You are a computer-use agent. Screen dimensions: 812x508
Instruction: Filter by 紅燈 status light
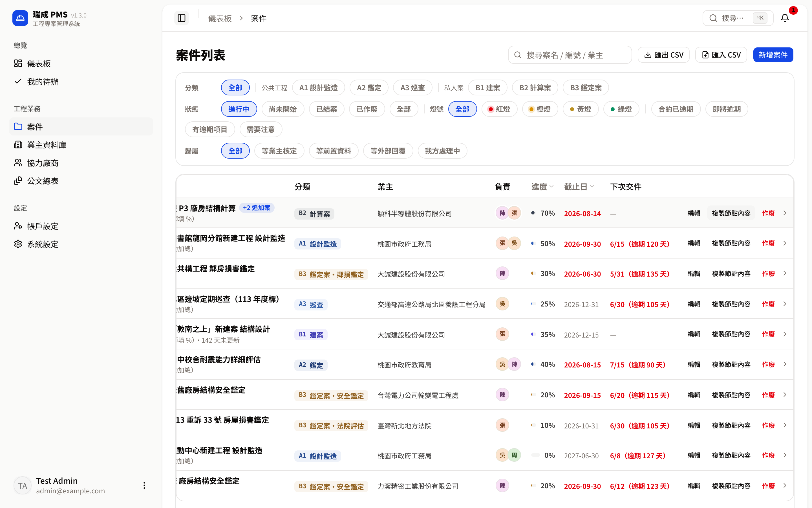click(x=499, y=109)
